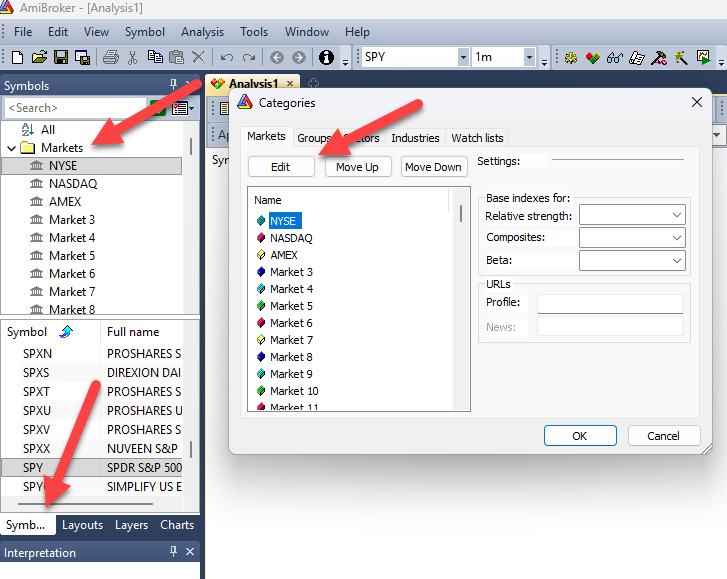Click the Categories Name list scrollbar

coord(461,214)
